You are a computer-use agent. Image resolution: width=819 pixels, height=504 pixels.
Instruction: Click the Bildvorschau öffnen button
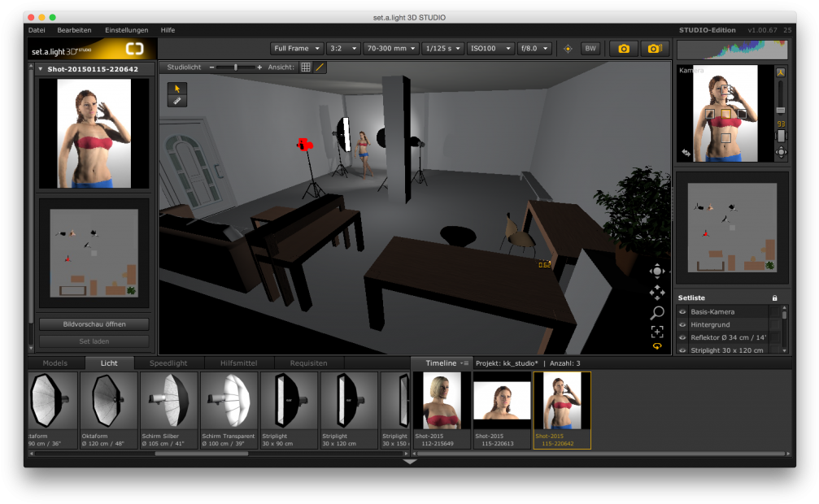point(94,324)
